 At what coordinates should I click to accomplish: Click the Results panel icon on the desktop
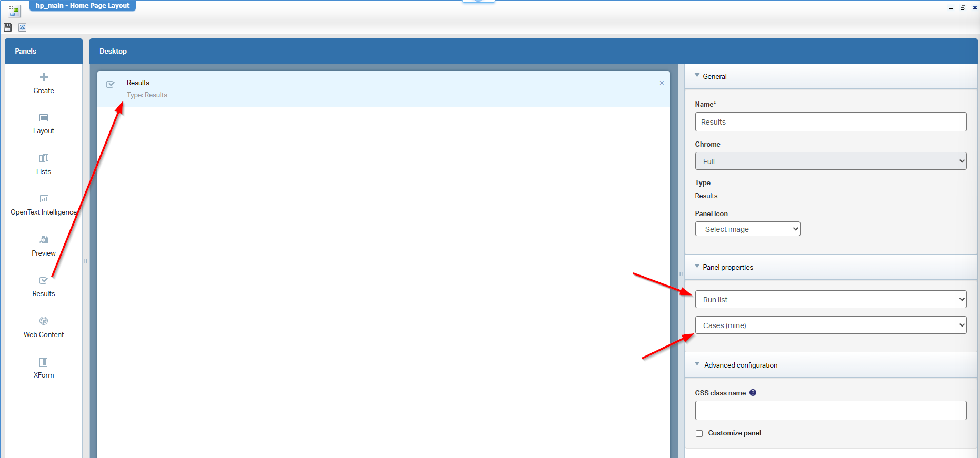(x=111, y=84)
